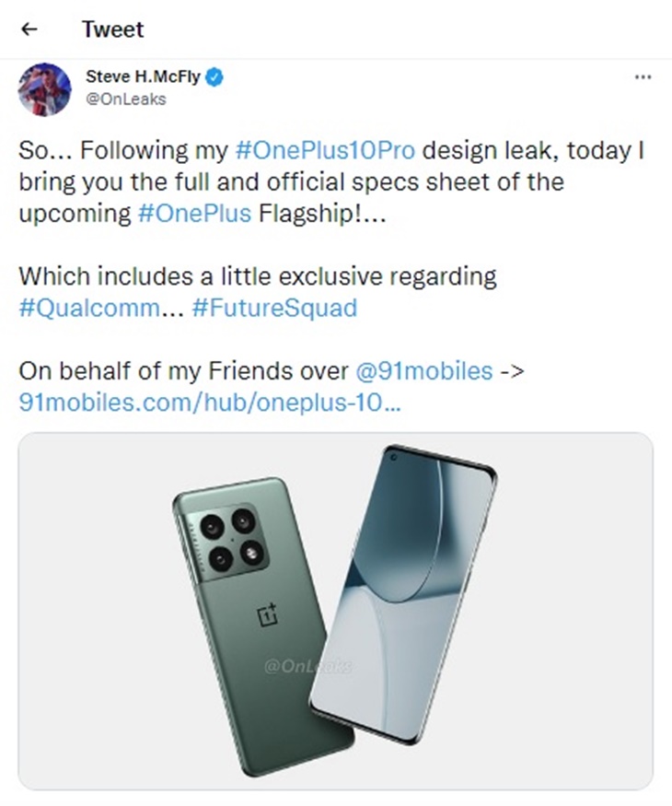Click the camera module in image

pyautogui.click(x=226, y=540)
